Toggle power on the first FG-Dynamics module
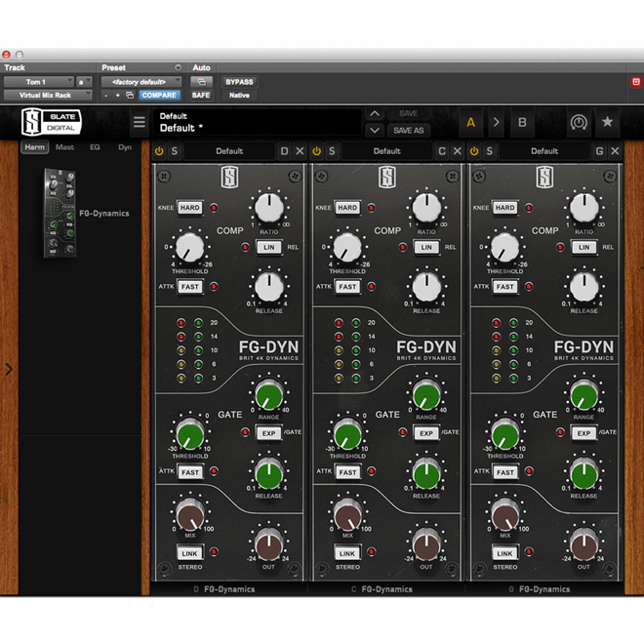Viewport: 644px width, 644px height. click(159, 151)
